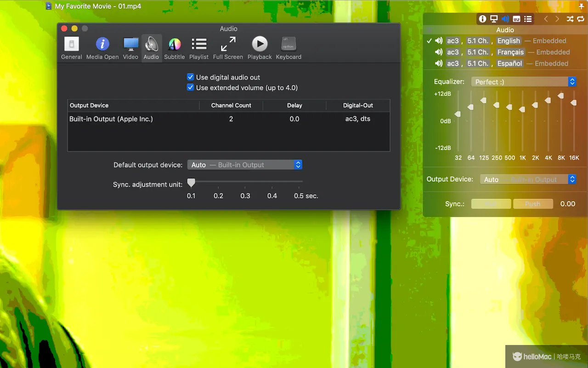588x368 pixels.
Task: Click the Delay value 0.0 cell
Action: click(x=294, y=119)
